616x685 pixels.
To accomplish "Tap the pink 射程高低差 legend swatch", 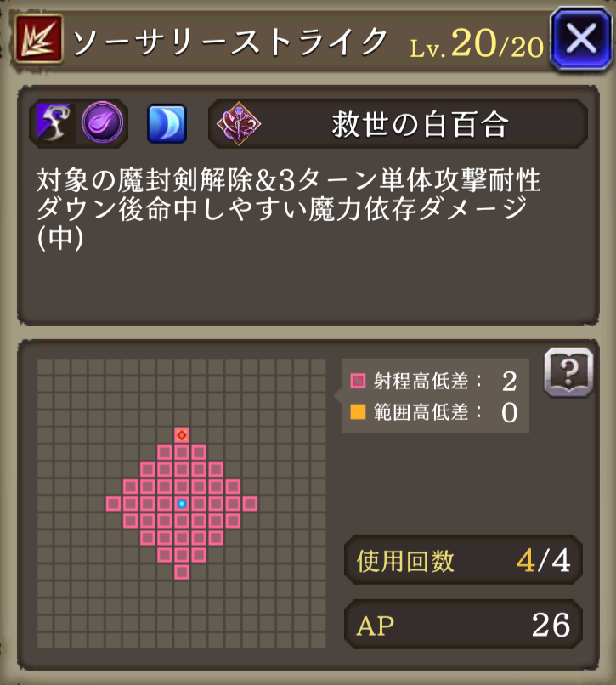I will click(x=359, y=381).
